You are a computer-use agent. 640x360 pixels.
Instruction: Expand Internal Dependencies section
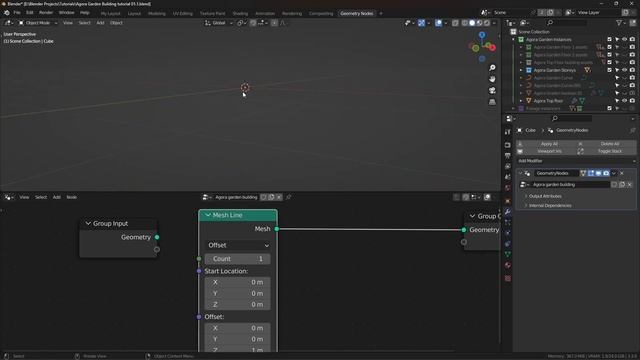[550, 206]
